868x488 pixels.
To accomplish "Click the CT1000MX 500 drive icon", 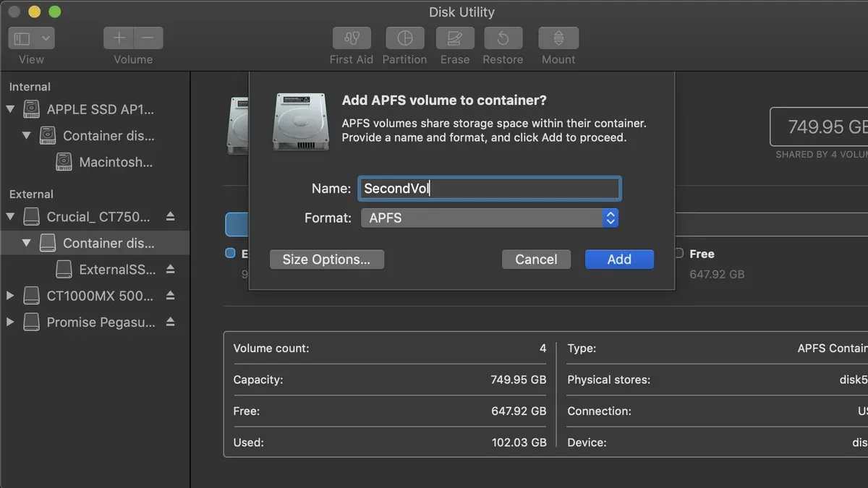I will click(x=31, y=296).
